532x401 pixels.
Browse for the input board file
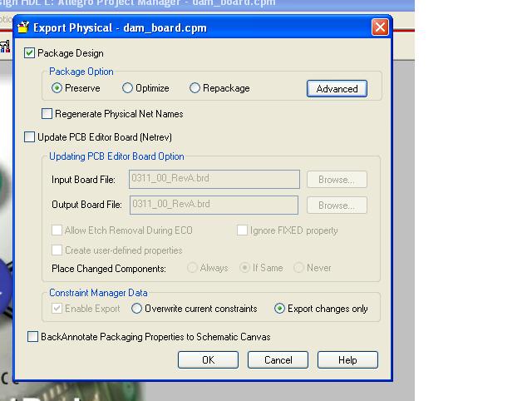(x=337, y=179)
